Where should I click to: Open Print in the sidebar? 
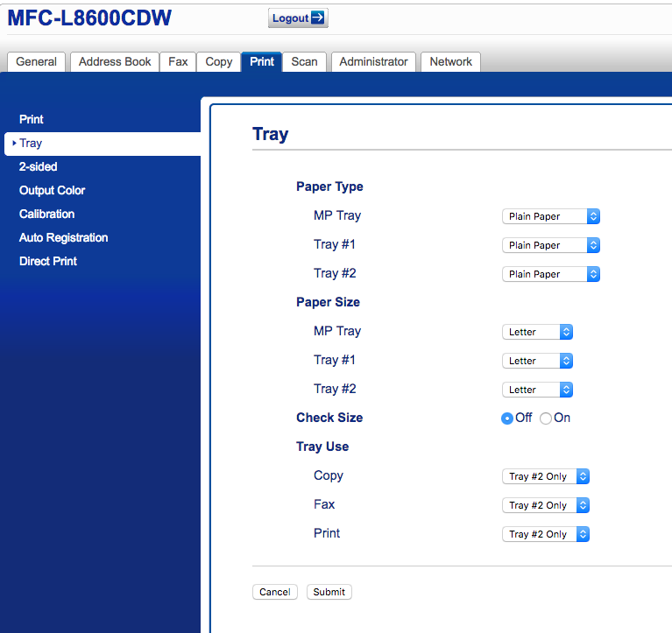click(x=32, y=119)
